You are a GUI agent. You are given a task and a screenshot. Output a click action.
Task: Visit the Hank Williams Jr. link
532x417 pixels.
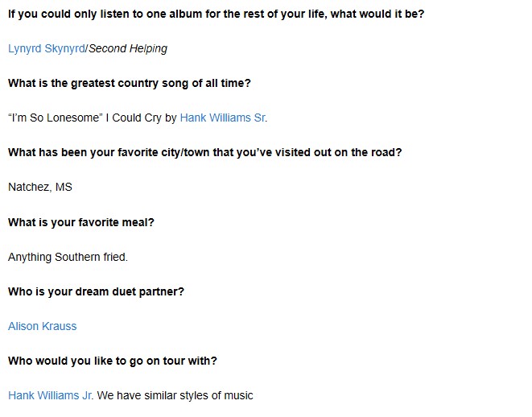click(50, 395)
